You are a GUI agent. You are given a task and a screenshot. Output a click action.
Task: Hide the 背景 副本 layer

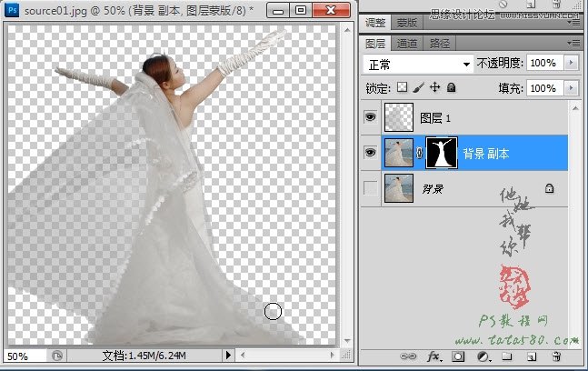coord(371,153)
